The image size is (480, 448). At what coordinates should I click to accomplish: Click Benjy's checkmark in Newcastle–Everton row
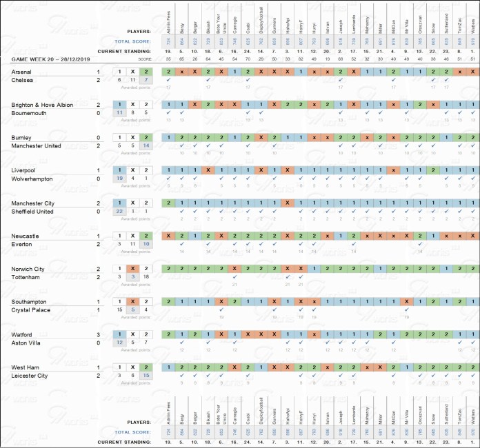183,244
